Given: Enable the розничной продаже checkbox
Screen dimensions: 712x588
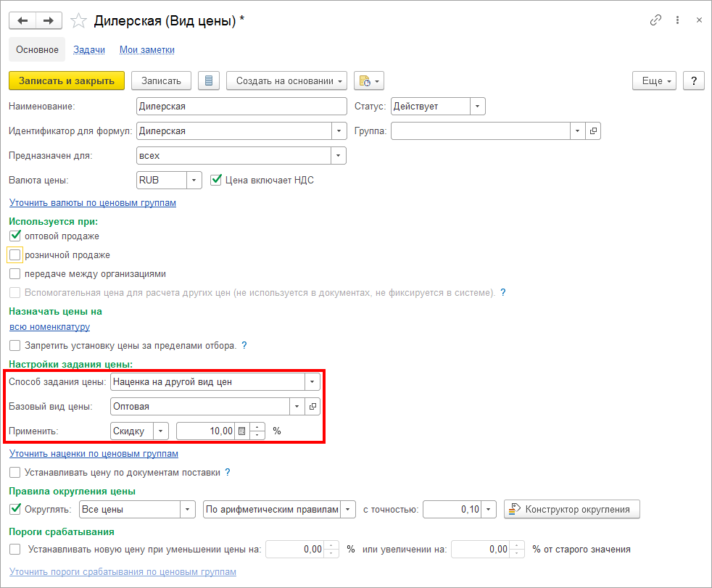Looking at the screenshot, I should [15, 255].
